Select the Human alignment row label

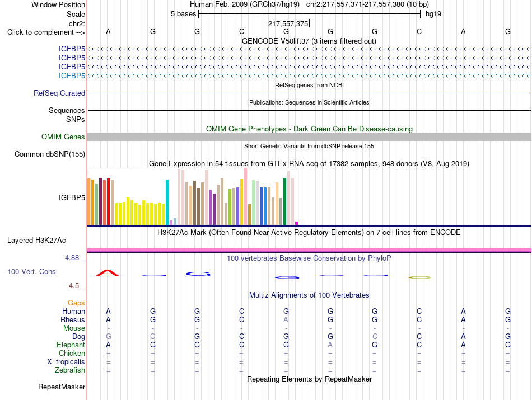point(73,312)
